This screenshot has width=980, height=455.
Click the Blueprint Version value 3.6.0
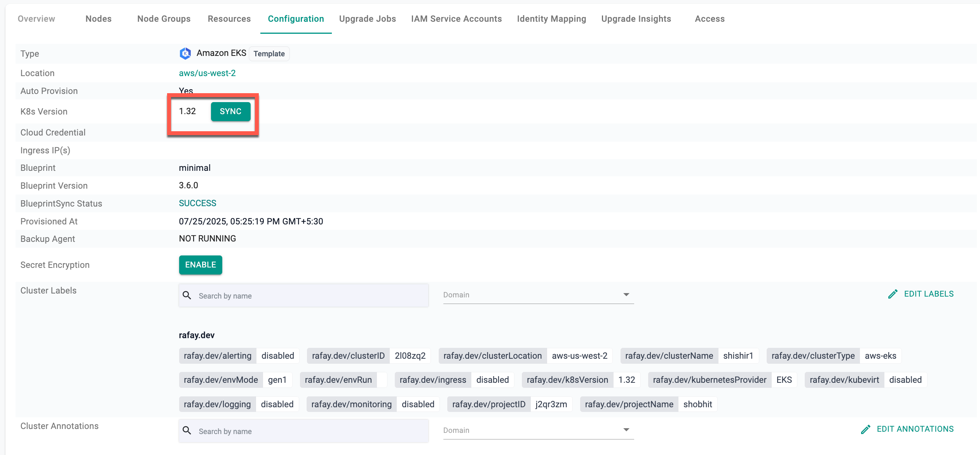point(188,185)
